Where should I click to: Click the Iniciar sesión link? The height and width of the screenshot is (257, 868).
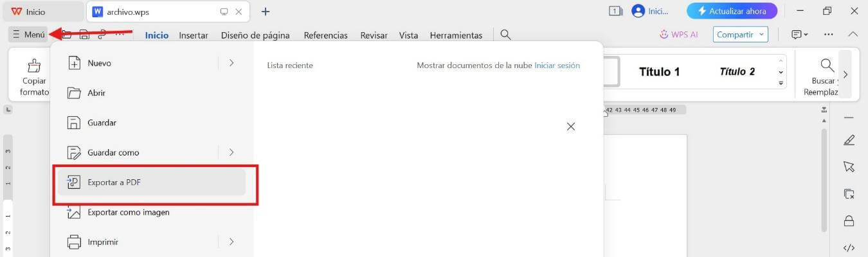[x=557, y=66]
